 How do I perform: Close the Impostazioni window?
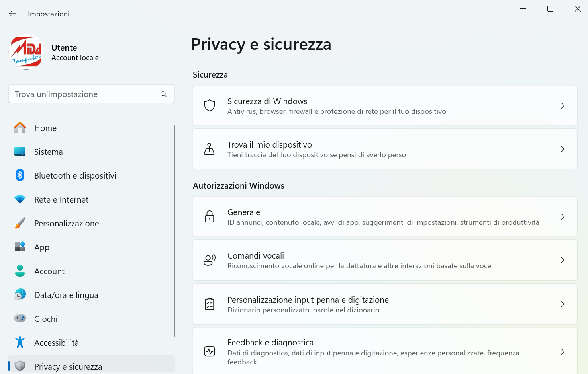tap(578, 9)
